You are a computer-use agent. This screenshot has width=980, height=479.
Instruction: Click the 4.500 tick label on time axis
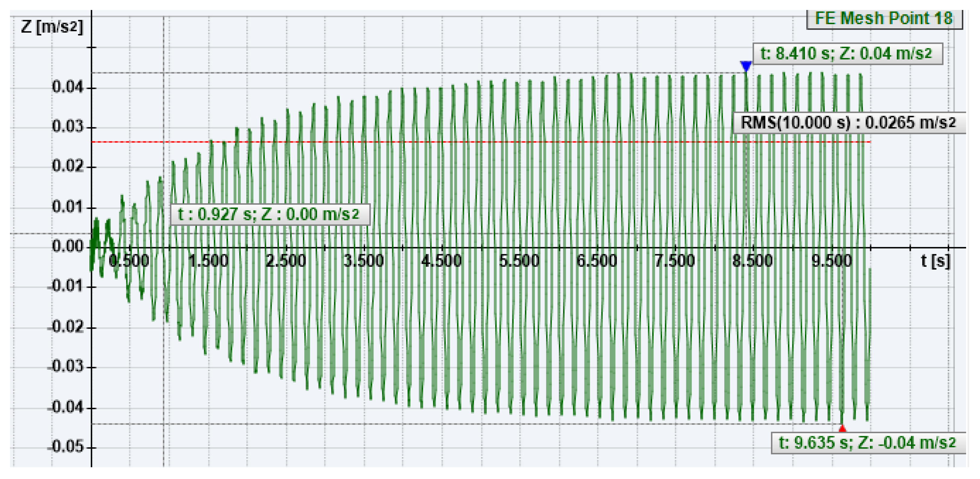pyautogui.click(x=441, y=261)
